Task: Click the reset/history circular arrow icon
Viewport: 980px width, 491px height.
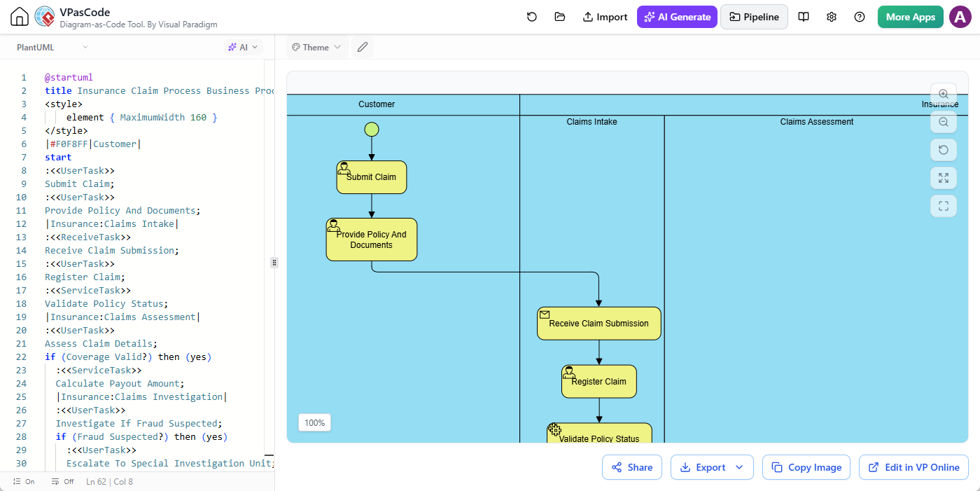Action: pyautogui.click(x=532, y=17)
